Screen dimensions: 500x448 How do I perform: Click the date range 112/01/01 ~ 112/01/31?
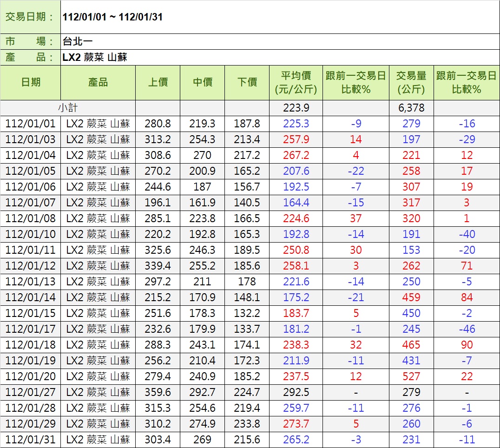pos(112,17)
